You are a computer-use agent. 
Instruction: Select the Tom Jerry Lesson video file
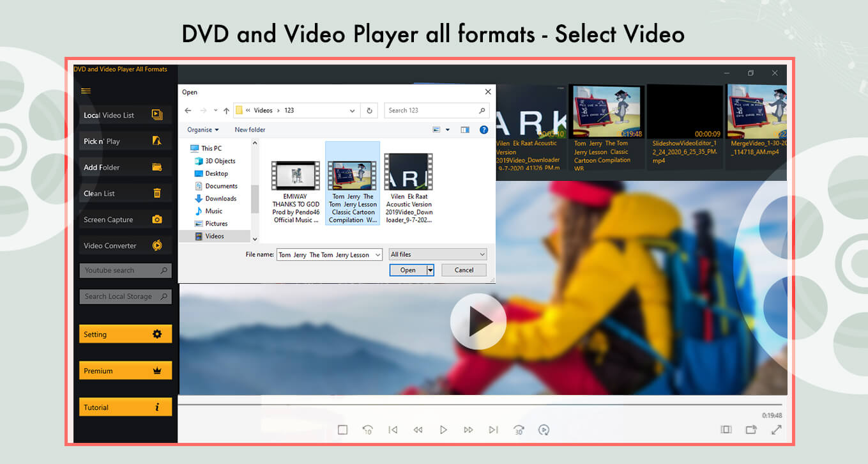(x=353, y=183)
